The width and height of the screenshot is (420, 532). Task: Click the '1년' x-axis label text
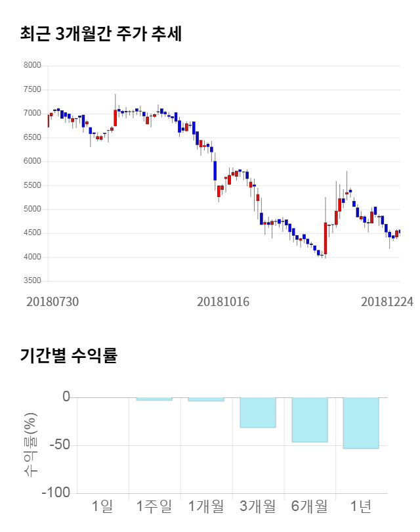tap(361, 506)
